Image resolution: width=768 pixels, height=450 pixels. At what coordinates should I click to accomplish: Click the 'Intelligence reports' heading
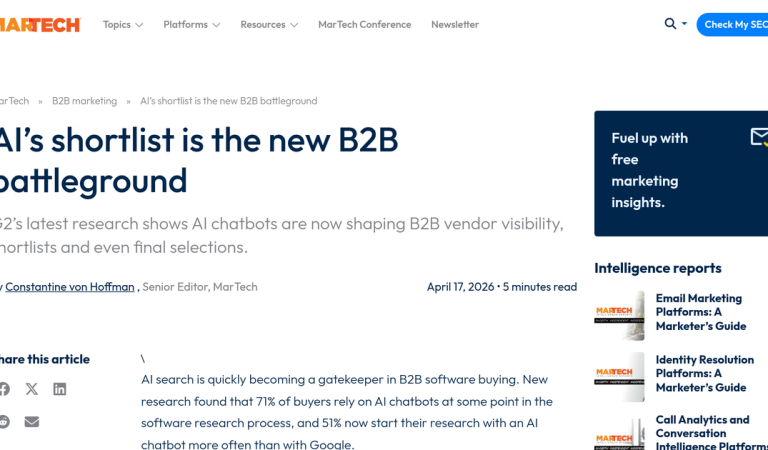click(x=658, y=268)
